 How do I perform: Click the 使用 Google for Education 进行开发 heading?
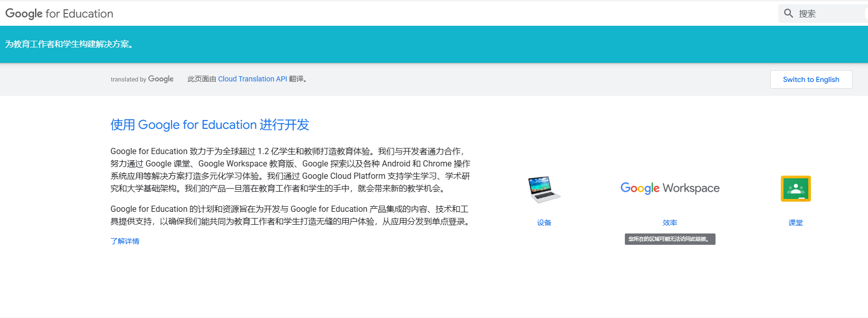click(210, 125)
